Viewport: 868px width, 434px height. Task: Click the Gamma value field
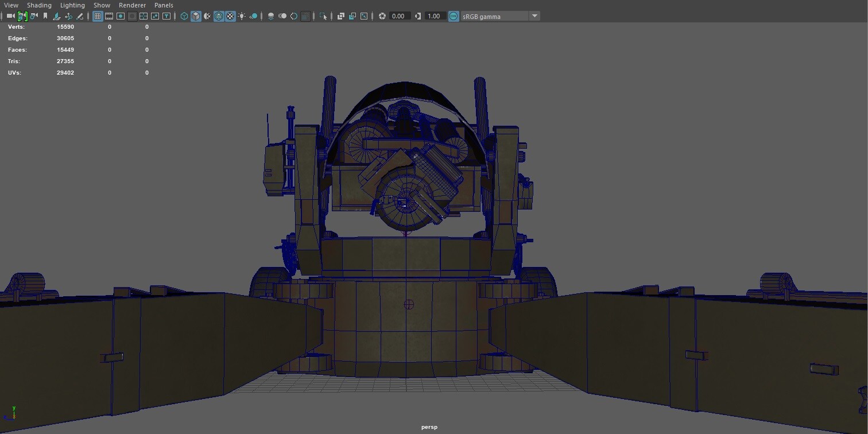tap(435, 16)
